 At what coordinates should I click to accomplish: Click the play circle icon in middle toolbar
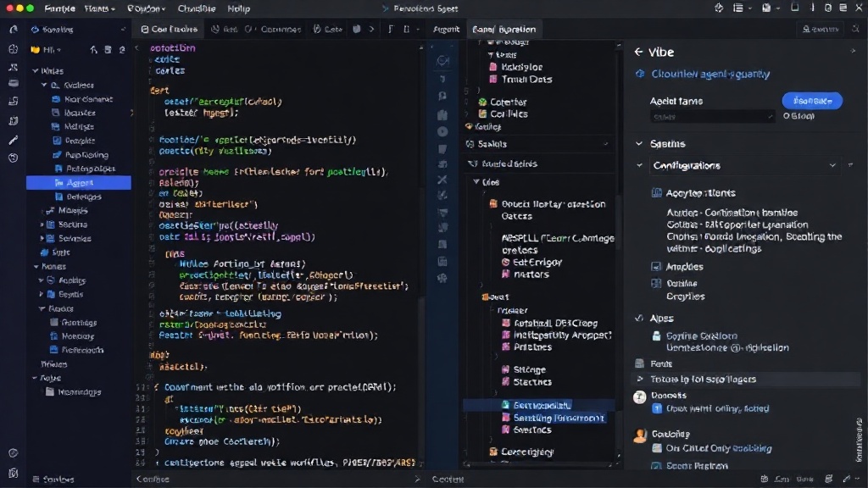tap(442, 131)
